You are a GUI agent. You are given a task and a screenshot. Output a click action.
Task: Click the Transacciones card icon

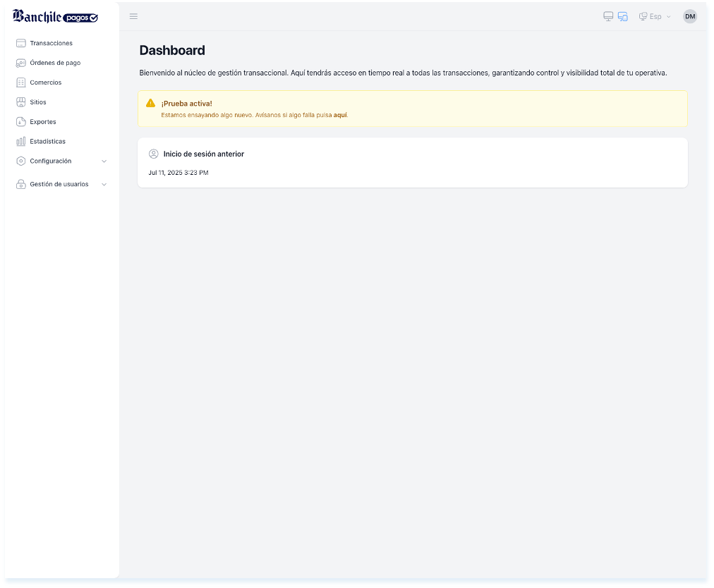tap(21, 43)
